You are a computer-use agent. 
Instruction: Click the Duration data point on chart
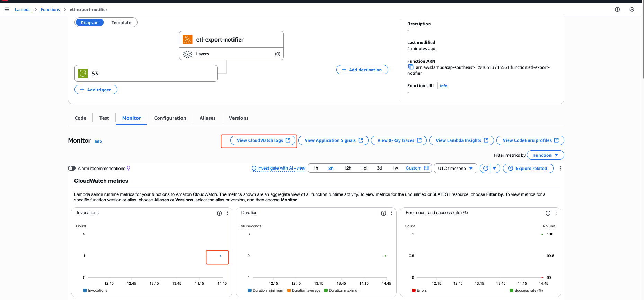385,256
